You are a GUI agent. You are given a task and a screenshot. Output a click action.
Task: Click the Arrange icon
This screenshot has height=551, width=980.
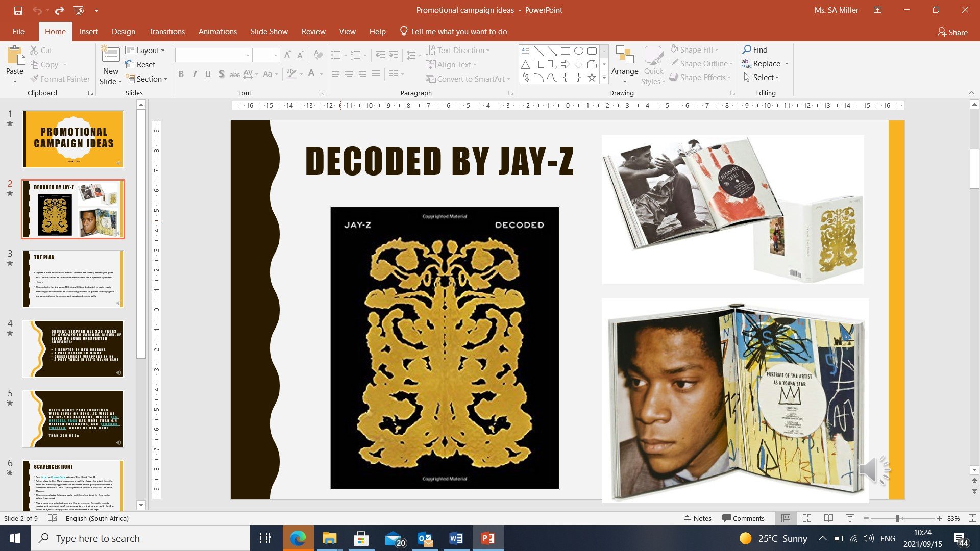(624, 55)
